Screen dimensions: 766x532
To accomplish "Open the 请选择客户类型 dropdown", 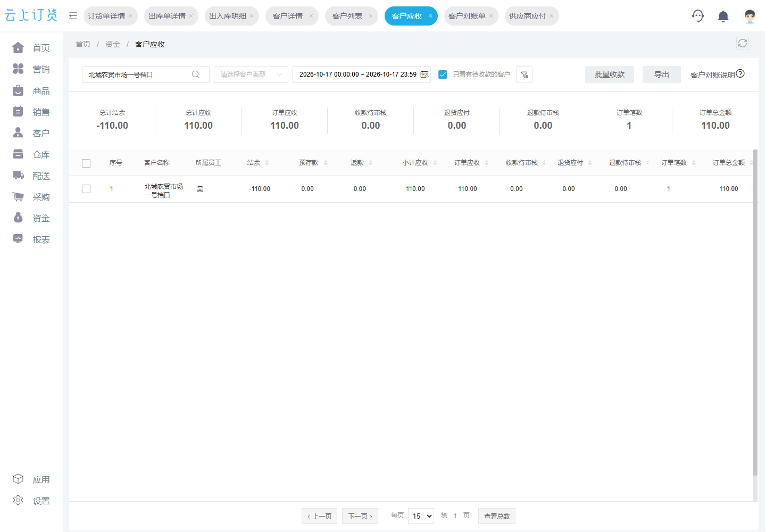I will pyautogui.click(x=251, y=74).
